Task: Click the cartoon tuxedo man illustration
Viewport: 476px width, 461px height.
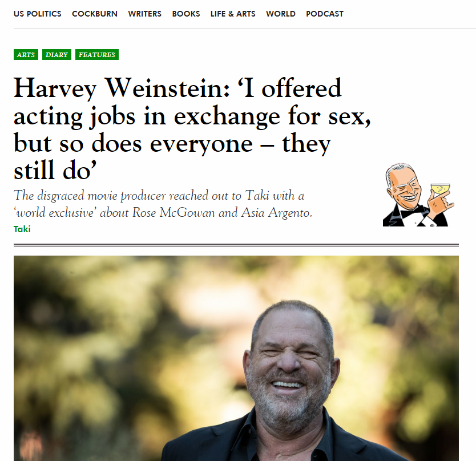Action: point(418,195)
